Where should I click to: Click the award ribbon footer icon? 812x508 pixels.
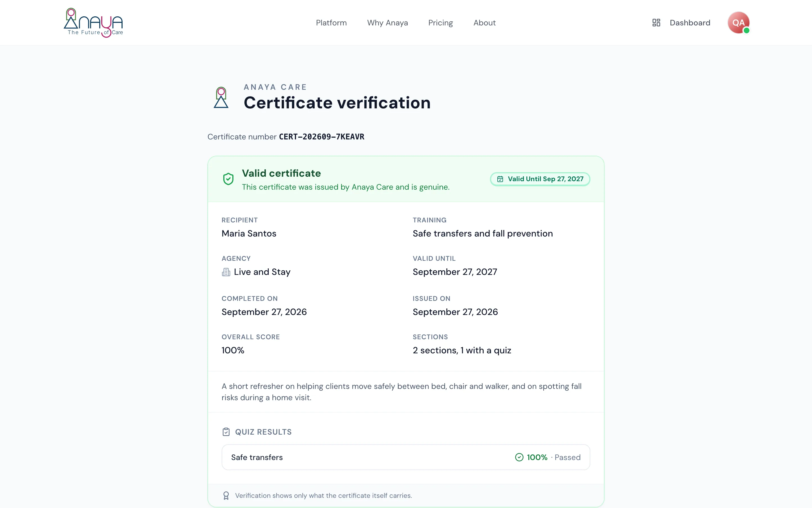[226, 496]
